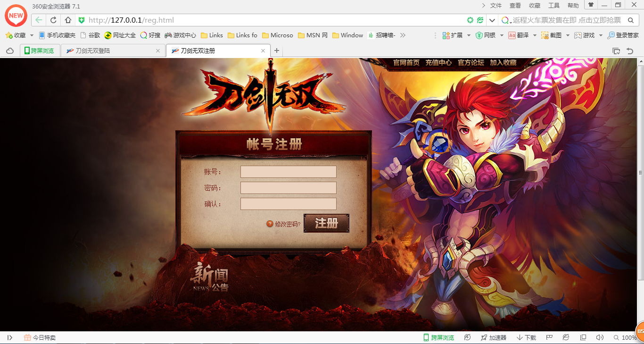Open 登录管家 in the toolbar
This screenshot has height=344, width=644.
point(623,35)
